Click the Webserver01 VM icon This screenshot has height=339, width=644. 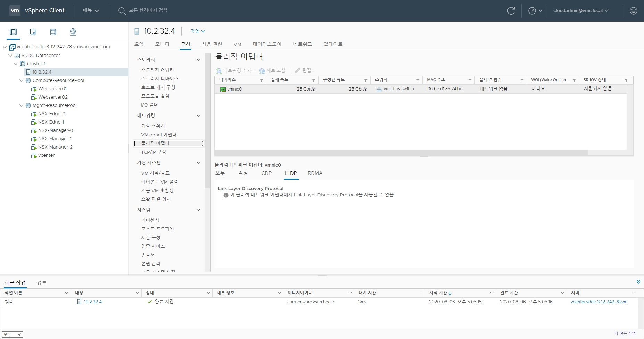(34, 89)
